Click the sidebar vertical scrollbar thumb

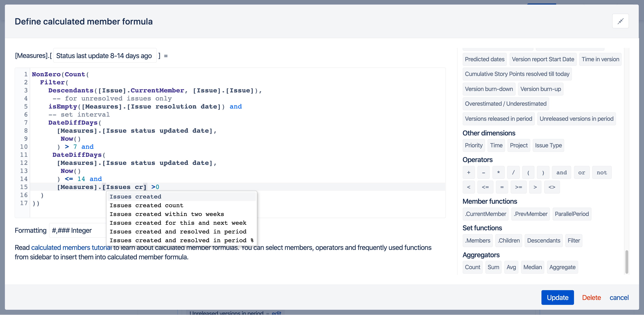tap(626, 262)
